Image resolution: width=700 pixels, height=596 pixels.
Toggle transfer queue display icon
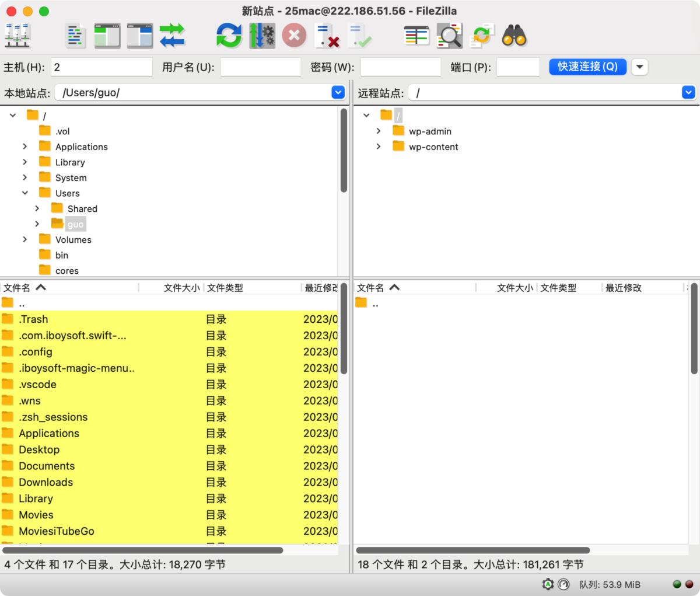pyautogui.click(x=172, y=36)
